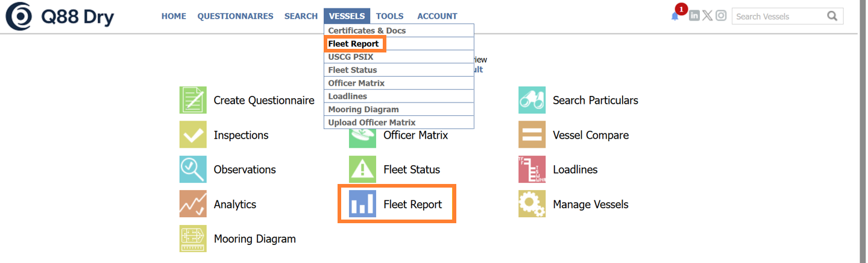Open the notifications bell
This screenshot has height=263, width=868.
coord(675,16)
